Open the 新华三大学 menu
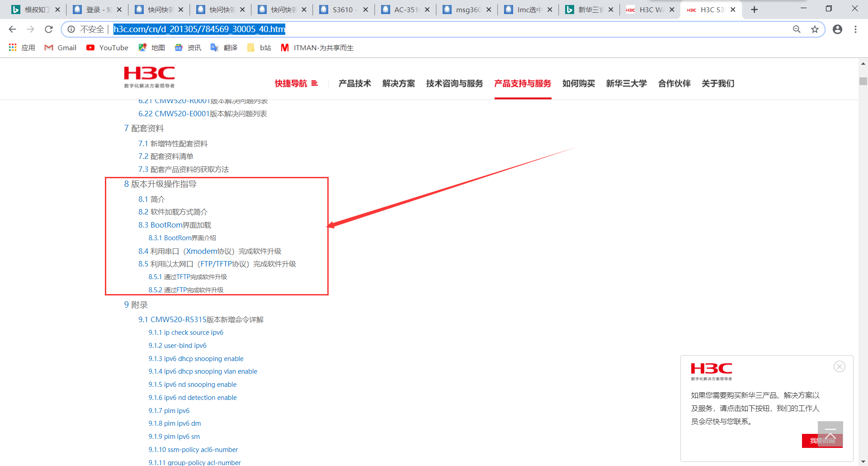This screenshot has width=868, height=466. click(x=627, y=83)
